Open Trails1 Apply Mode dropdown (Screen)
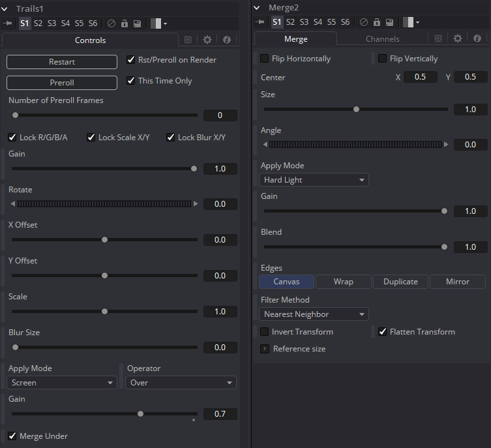This screenshot has height=448, width=491. (x=62, y=383)
